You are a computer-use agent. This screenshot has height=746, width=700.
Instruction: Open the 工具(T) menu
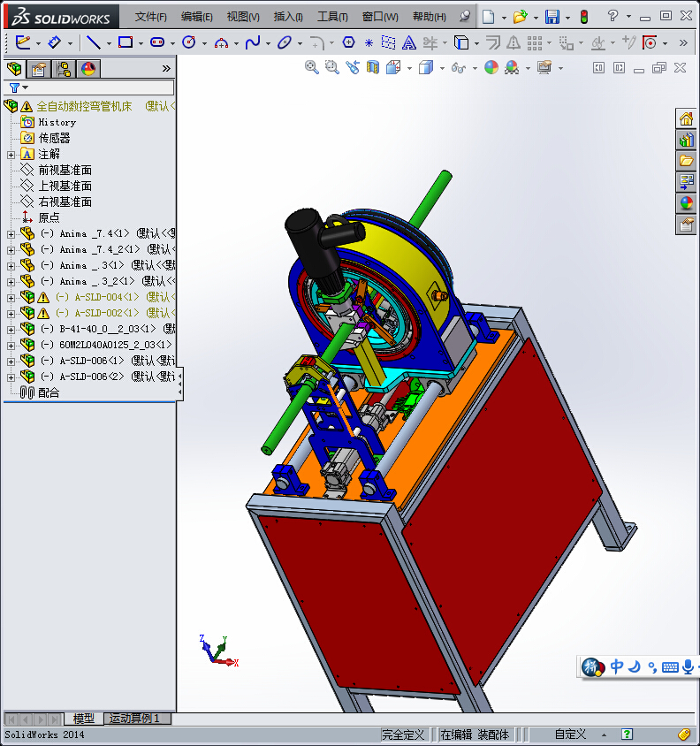(x=332, y=17)
